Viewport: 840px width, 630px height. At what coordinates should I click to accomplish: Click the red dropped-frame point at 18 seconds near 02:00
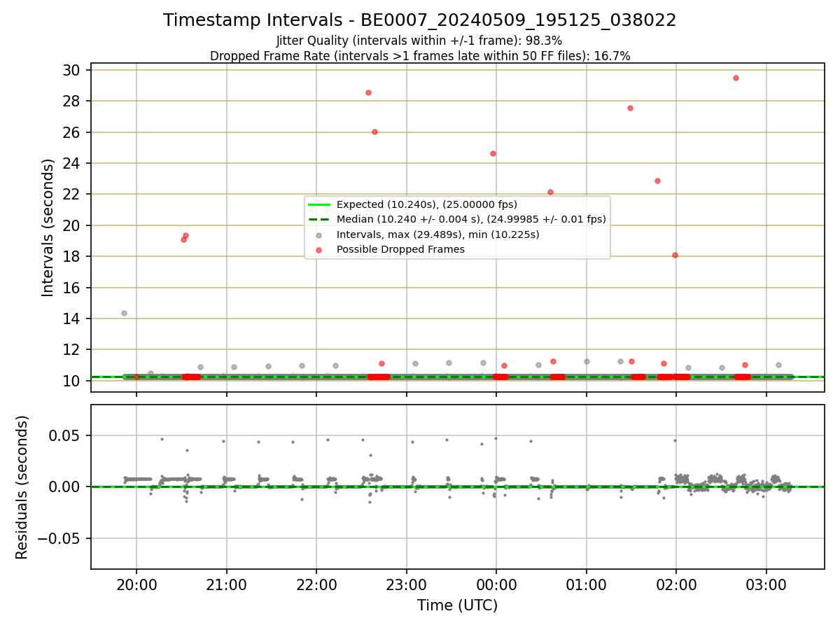675,255
